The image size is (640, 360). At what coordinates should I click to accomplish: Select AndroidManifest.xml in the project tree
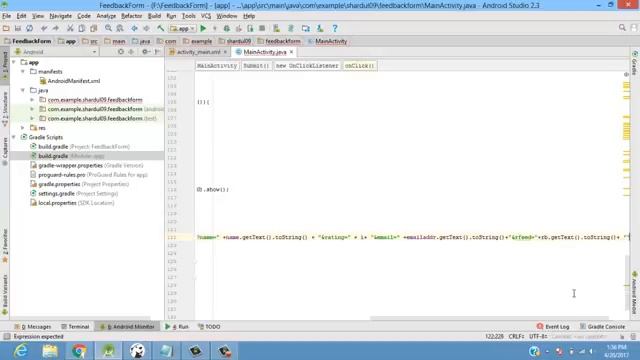tap(73, 81)
